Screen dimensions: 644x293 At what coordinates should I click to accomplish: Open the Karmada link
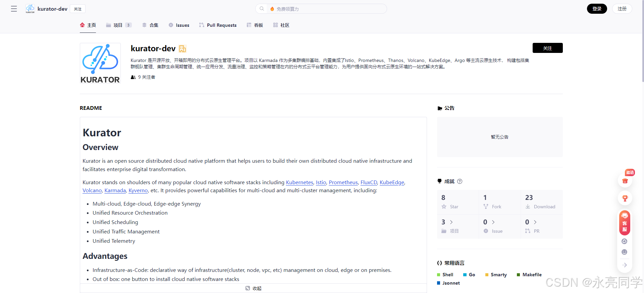click(x=115, y=191)
